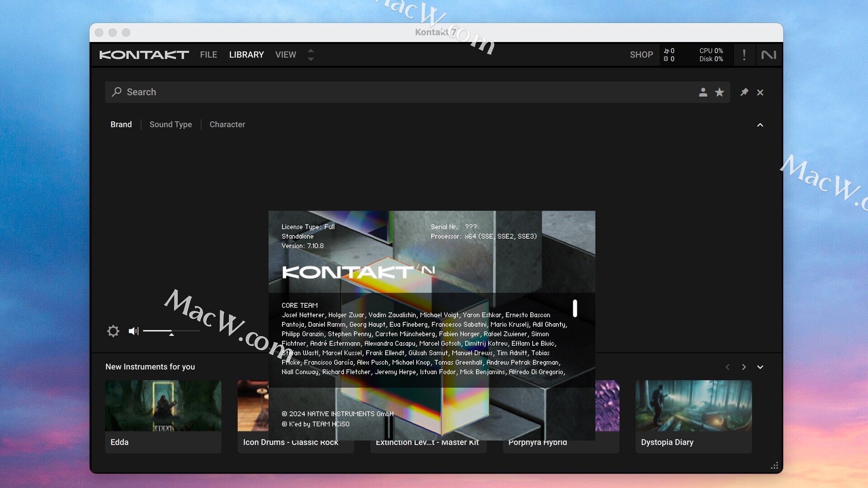This screenshot has width=868, height=488.
Task: Open the SHOP link
Action: tap(642, 55)
